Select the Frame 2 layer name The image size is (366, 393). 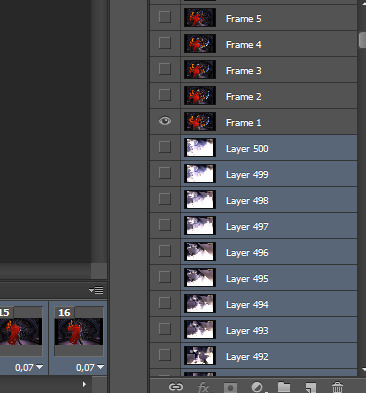tap(244, 97)
